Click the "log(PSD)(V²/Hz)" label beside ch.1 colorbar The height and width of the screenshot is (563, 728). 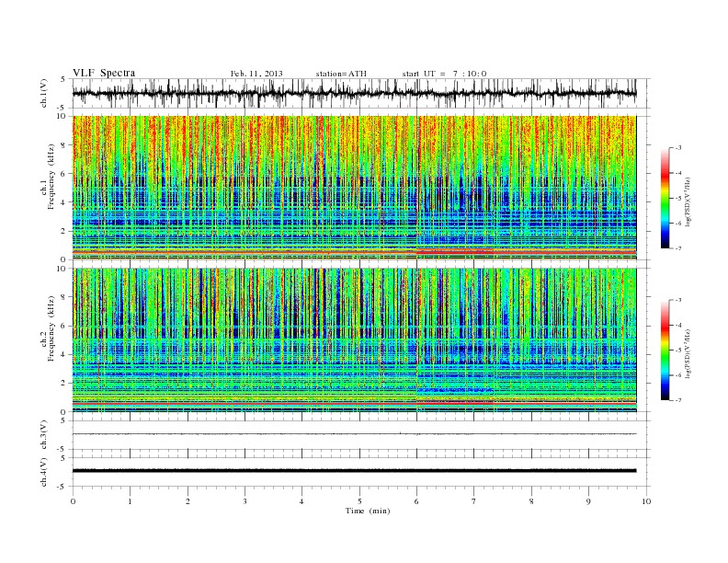tap(688, 201)
